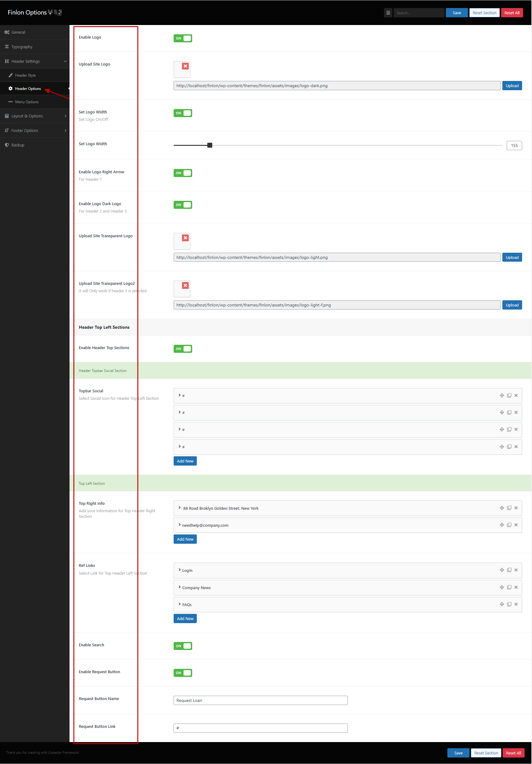532x764 pixels.
Task: Delete the needhelp@company.com info item
Action: click(516, 525)
